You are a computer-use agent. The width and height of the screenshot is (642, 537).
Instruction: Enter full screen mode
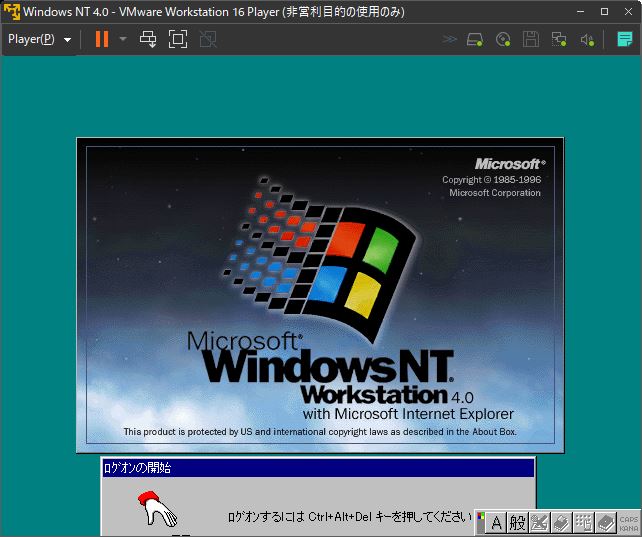[178, 39]
